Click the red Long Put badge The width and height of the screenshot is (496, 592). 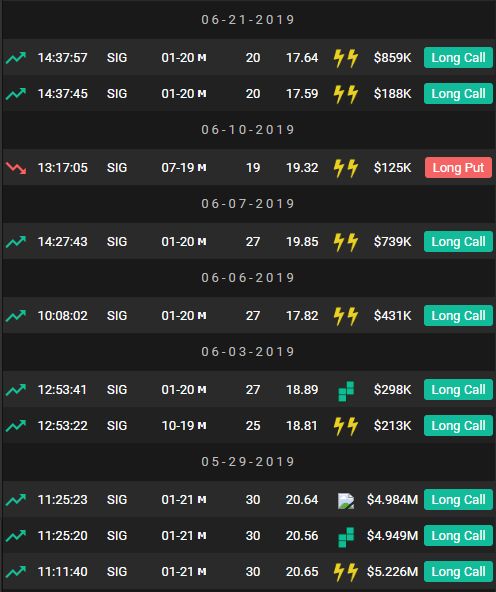coord(458,168)
